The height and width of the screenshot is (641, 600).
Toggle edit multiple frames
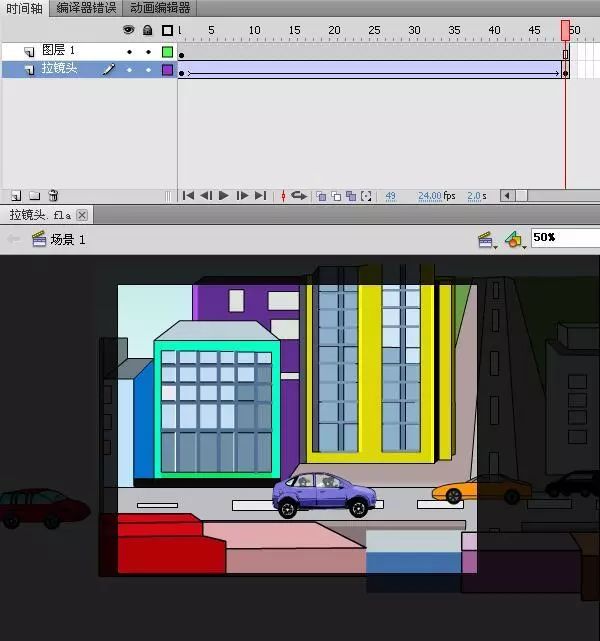click(x=351, y=196)
